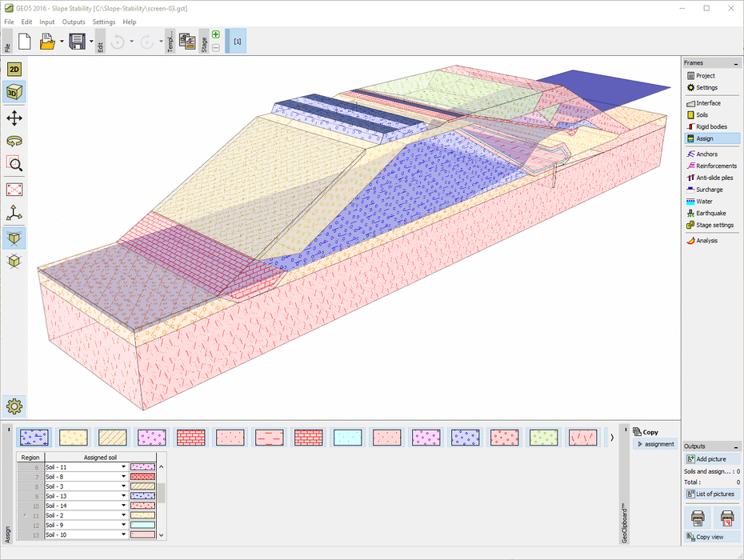
Task: Activate the rotate view tool
Action: point(13,140)
